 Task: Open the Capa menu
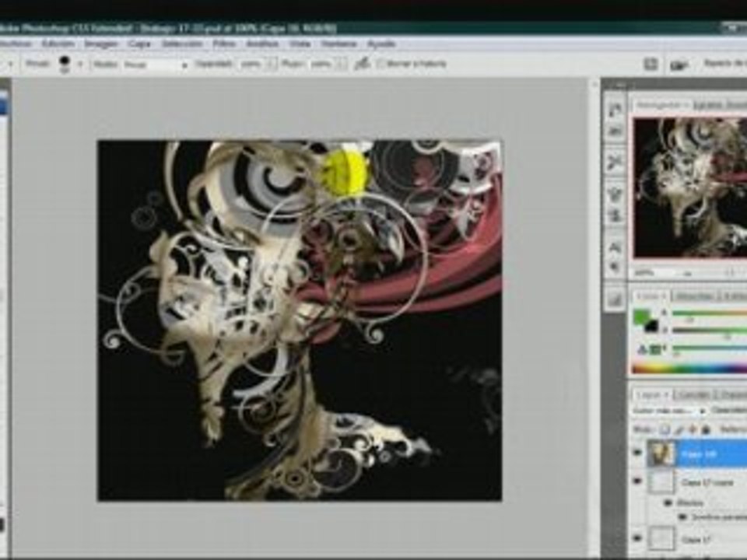pos(139,44)
